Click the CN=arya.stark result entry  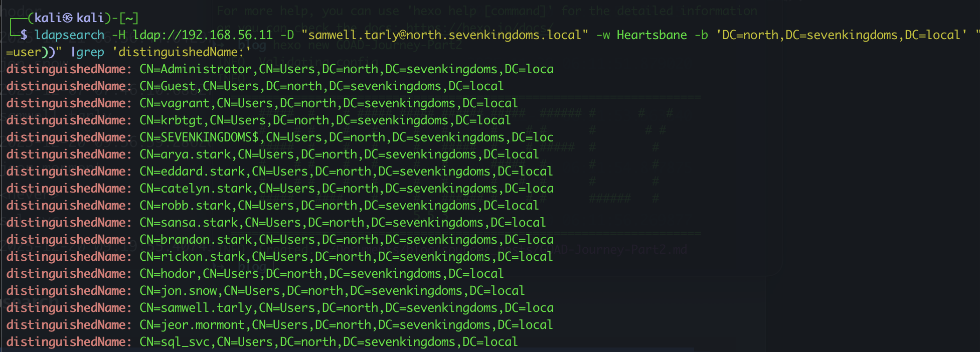click(x=185, y=154)
